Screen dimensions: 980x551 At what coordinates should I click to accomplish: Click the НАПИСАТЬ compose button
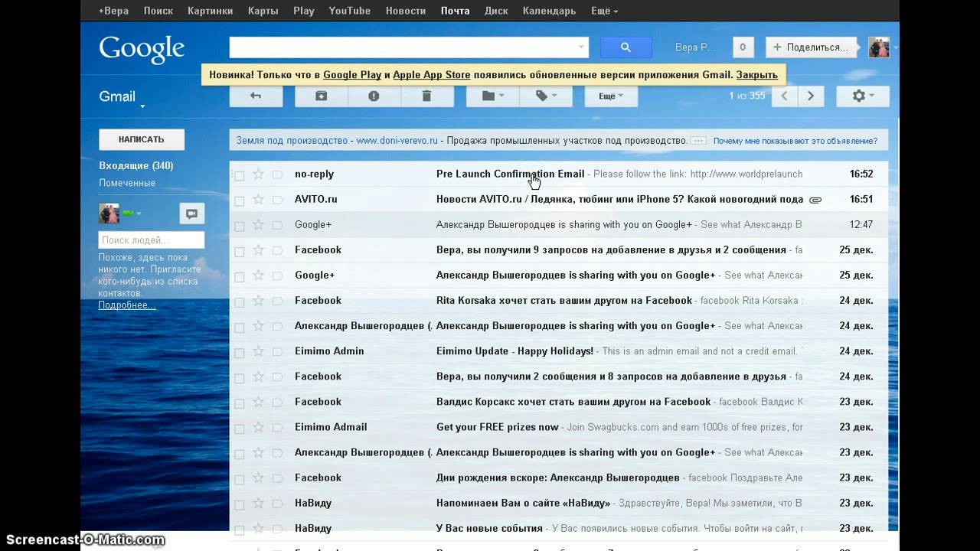pos(142,139)
